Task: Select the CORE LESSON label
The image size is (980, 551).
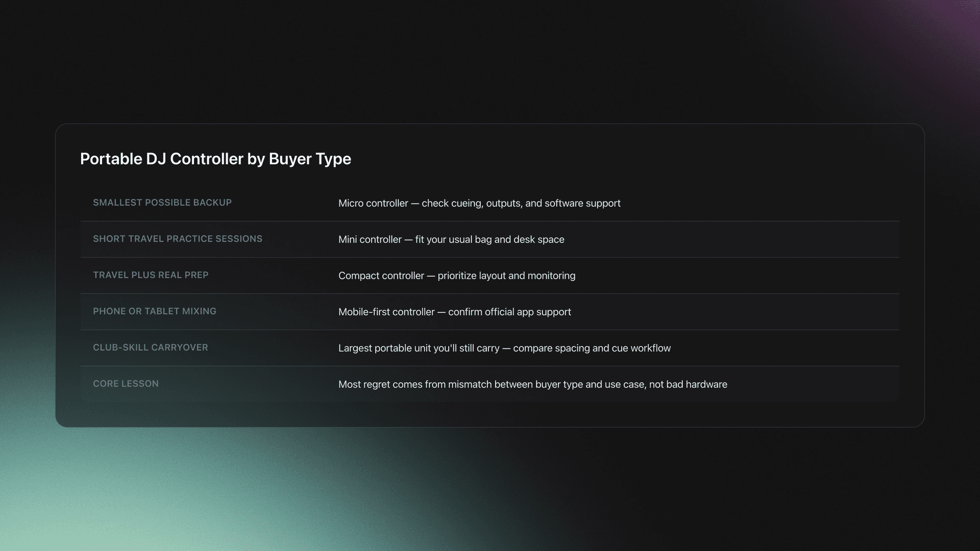Action: 126,384
